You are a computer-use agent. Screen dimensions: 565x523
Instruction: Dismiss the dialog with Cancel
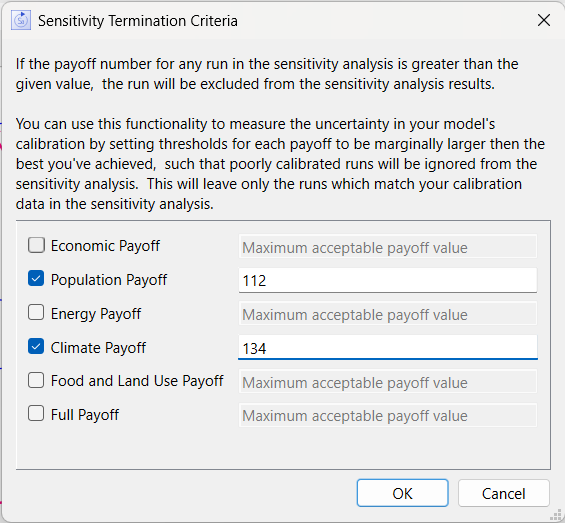click(503, 493)
